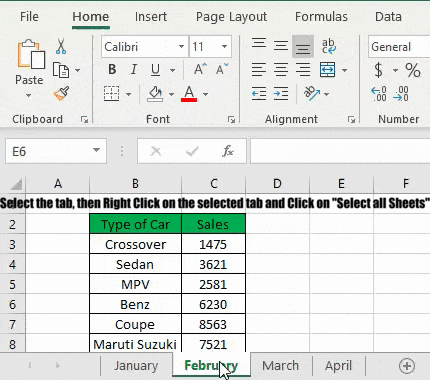Click the Copy icon
430x380 pixels.
(x=61, y=70)
